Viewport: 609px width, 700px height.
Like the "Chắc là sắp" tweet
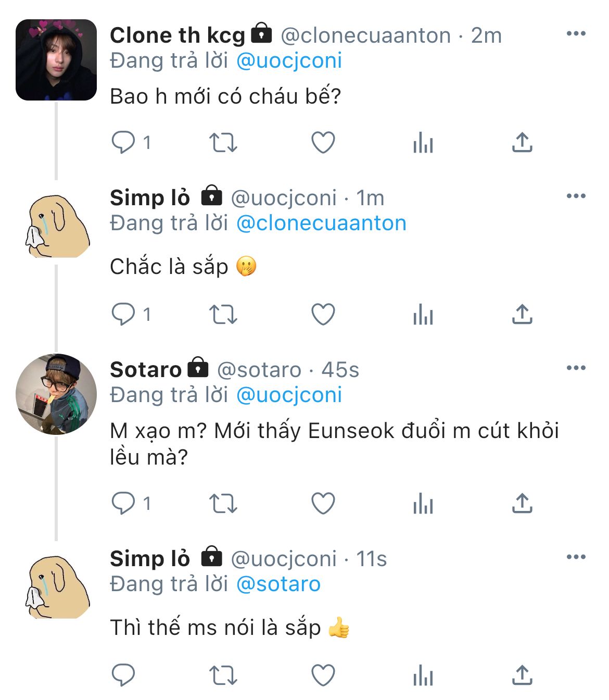tap(323, 315)
